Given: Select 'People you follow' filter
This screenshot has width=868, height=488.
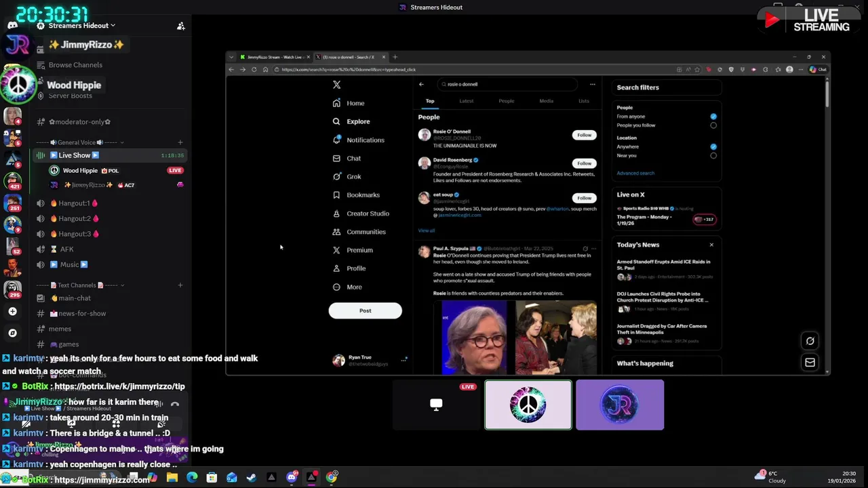Looking at the screenshot, I should coord(713,125).
